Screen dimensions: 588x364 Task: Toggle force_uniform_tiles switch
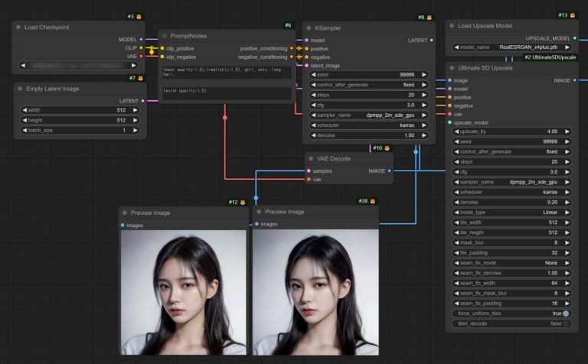566,314
